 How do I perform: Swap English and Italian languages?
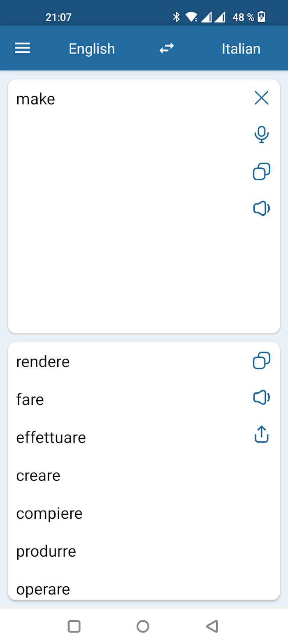[167, 49]
